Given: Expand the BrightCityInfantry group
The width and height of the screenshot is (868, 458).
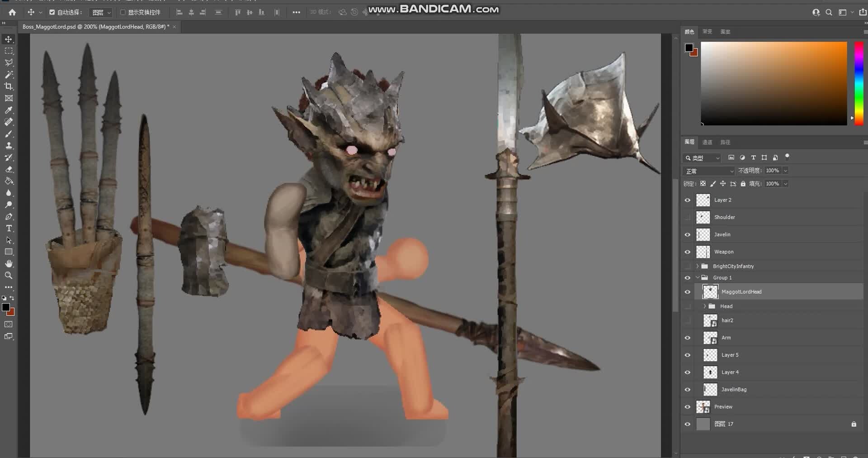Looking at the screenshot, I should (x=698, y=266).
